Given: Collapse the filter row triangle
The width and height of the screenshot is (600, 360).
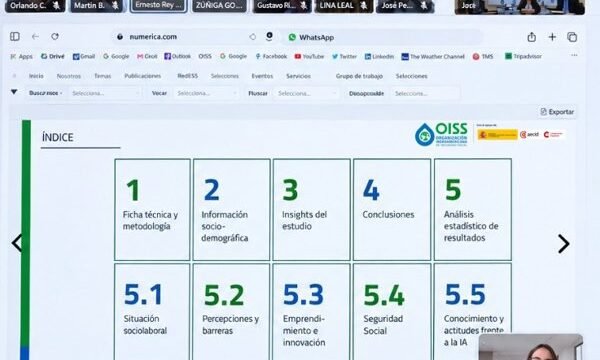Looking at the screenshot, I should tap(14, 92).
